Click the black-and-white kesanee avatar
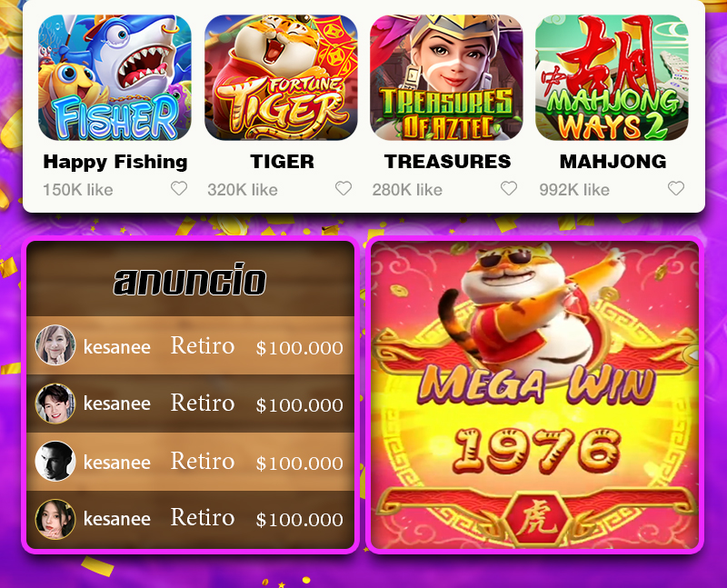This screenshot has height=588, width=727. (55, 461)
